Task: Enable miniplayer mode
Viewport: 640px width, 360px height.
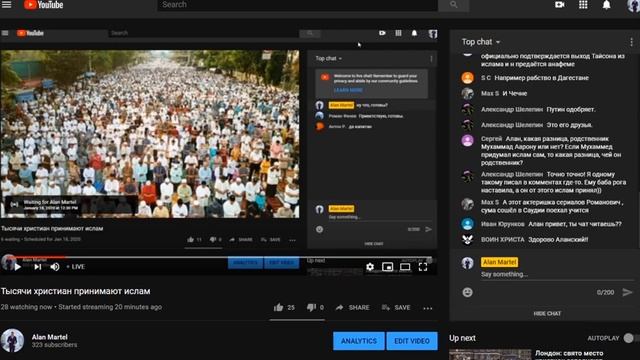Action: (x=387, y=267)
